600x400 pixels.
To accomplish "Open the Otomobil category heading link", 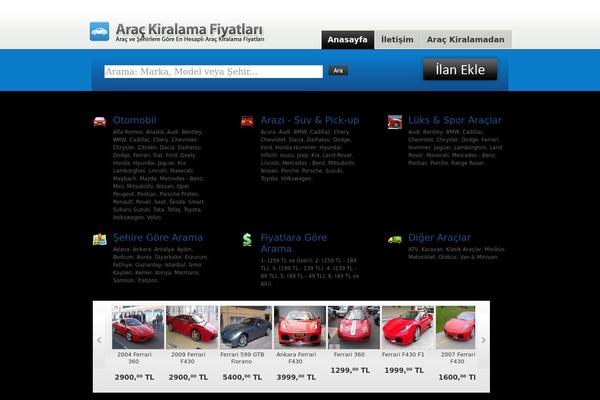I will click(134, 120).
